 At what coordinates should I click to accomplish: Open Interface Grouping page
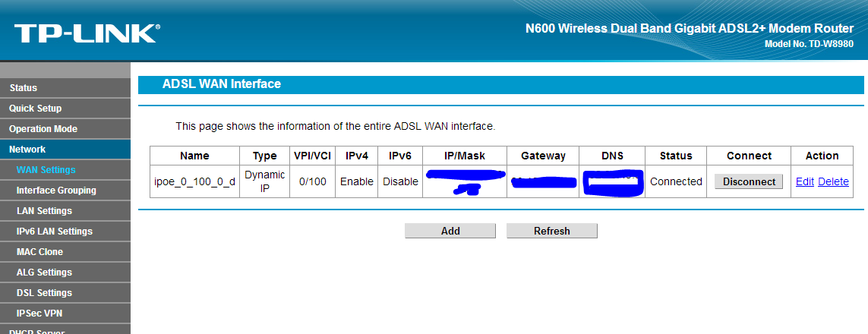[x=65, y=191]
